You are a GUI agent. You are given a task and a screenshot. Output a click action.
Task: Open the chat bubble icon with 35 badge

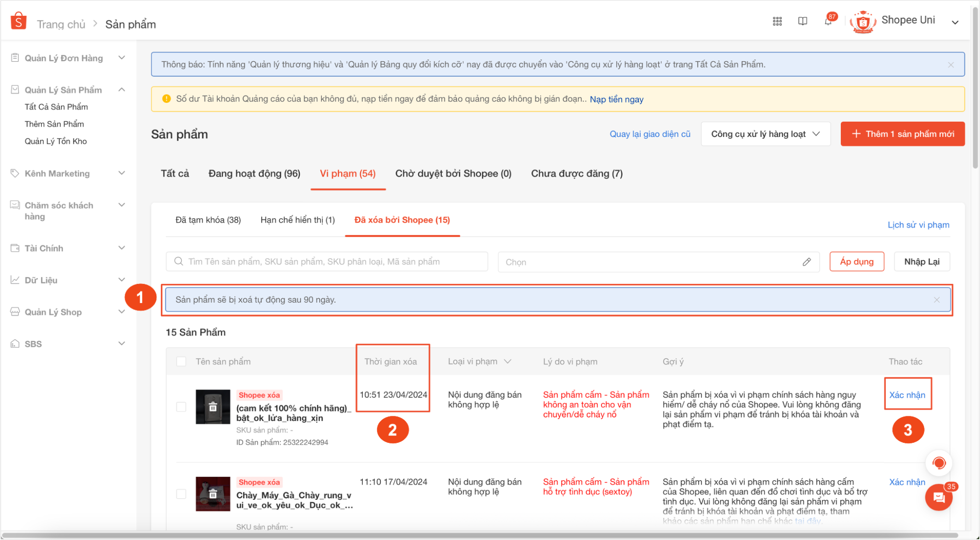pyautogui.click(x=939, y=497)
